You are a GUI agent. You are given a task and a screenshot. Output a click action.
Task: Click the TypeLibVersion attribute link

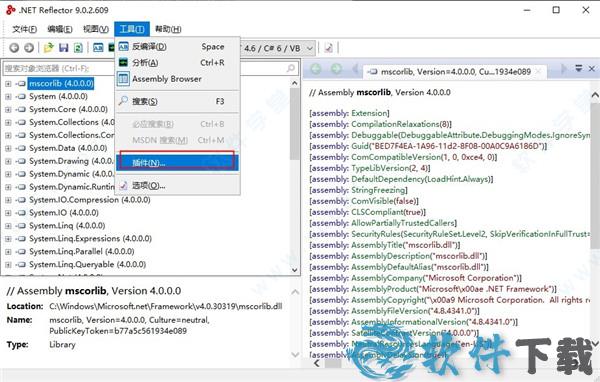point(380,168)
